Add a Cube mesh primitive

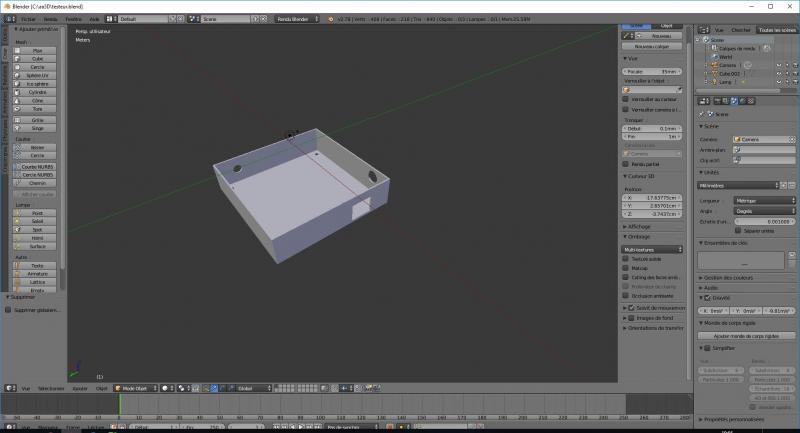coord(38,58)
